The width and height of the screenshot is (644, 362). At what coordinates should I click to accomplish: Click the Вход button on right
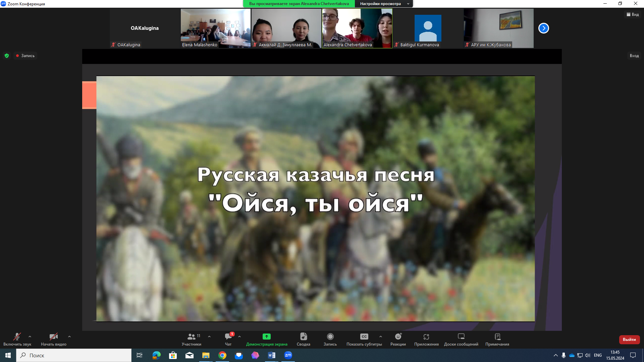[x=634, y=56]
